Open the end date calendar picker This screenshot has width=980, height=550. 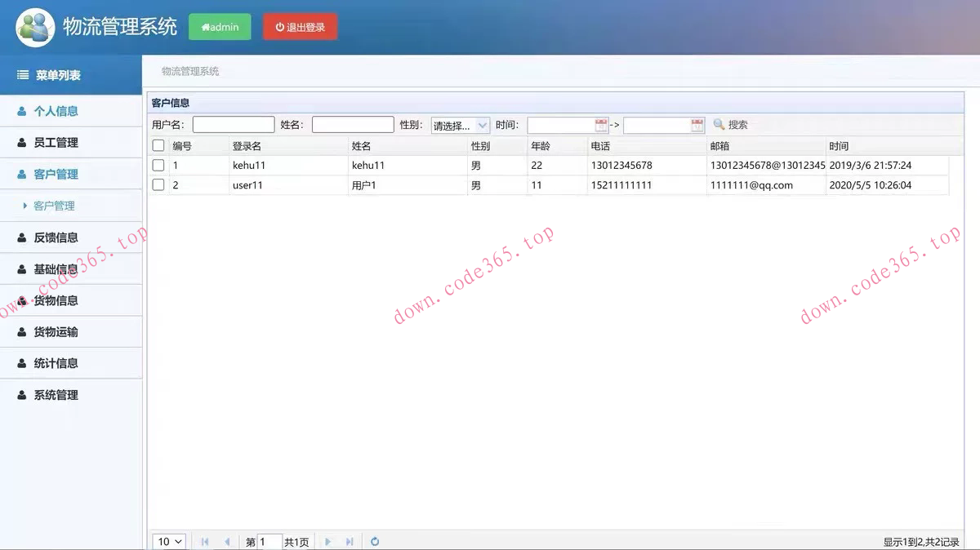point(697,125)
